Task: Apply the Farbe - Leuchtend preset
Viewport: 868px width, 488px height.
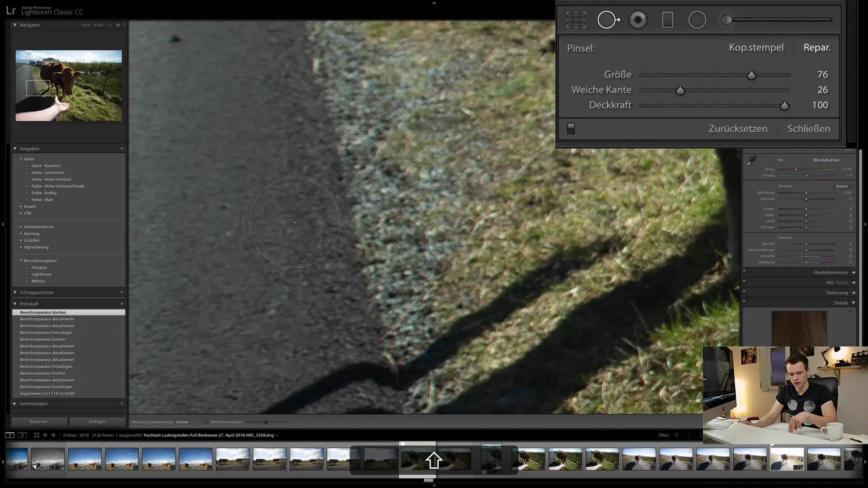Action: 47,173
